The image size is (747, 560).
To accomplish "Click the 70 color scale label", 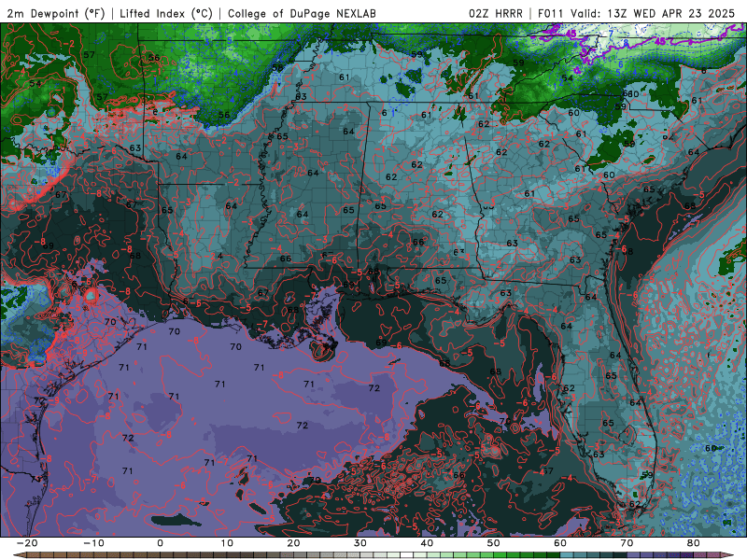I will tap(627, 543).
